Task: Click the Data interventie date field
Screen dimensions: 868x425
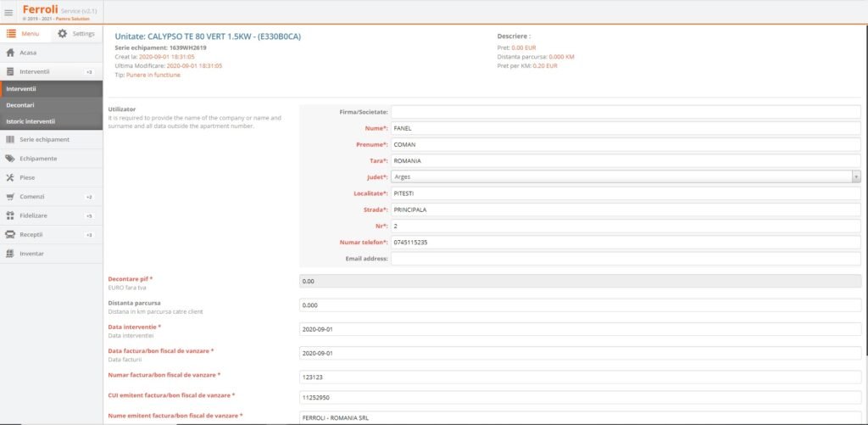Action: tap(581, 328)
